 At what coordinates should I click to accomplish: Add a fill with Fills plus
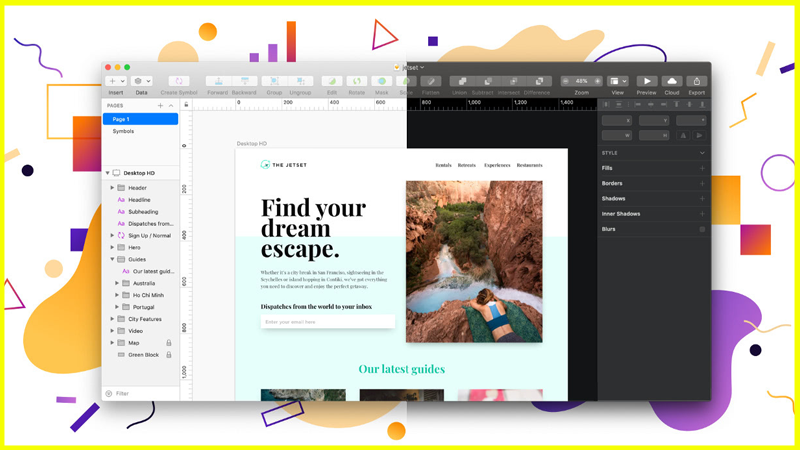(702, 168)
